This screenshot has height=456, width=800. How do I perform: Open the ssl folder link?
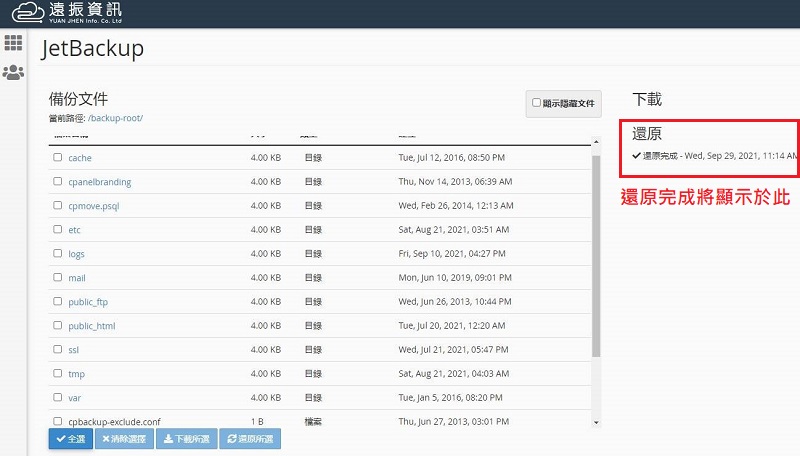73,350
